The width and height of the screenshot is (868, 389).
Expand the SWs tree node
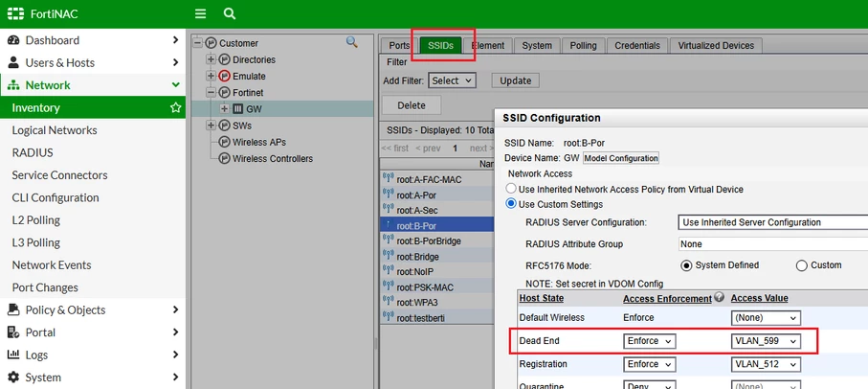(x=211, y=126)
